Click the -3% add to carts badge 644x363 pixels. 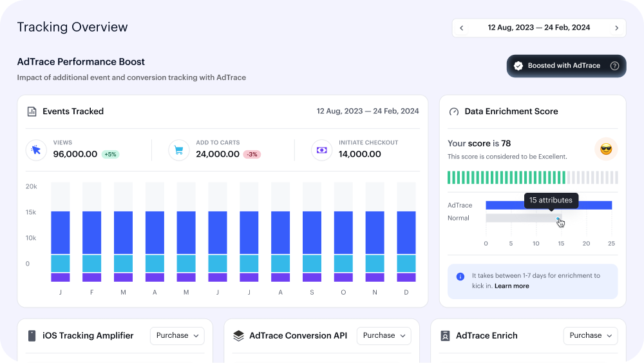tap(252, 155)
